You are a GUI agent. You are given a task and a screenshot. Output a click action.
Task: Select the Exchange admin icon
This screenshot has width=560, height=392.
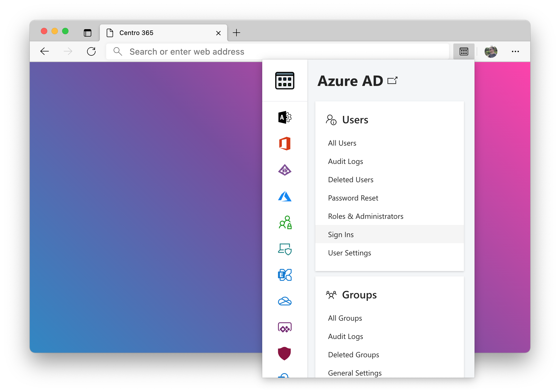tap(285, 275)
